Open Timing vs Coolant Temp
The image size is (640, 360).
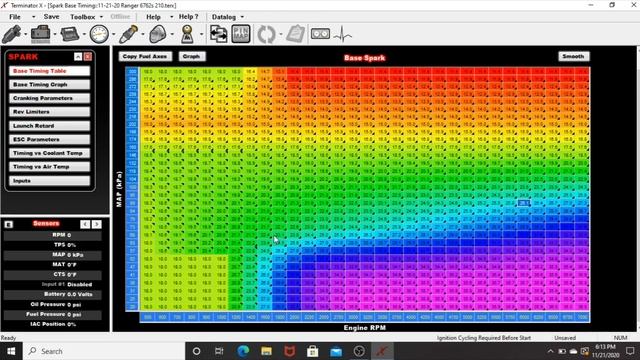point(49,153)
